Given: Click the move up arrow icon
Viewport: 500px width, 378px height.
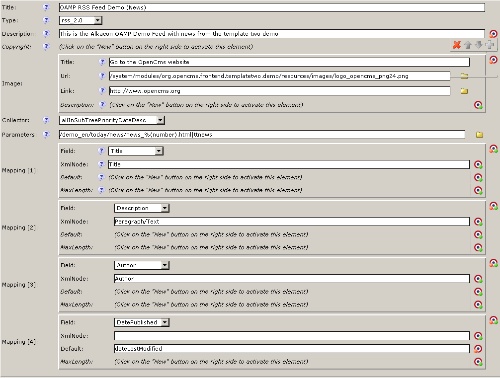Looking at the screenshot, I should point(468,45).
